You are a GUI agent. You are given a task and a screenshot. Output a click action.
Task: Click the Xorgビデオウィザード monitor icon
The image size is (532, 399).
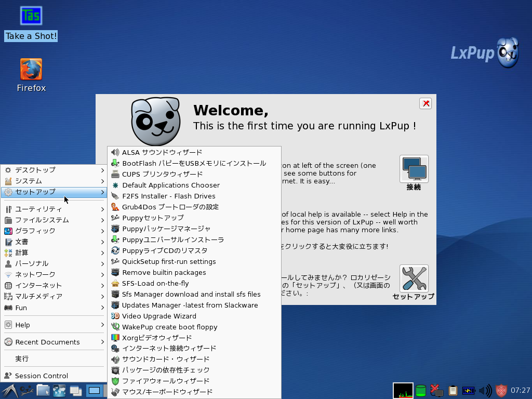click(115, 338)
